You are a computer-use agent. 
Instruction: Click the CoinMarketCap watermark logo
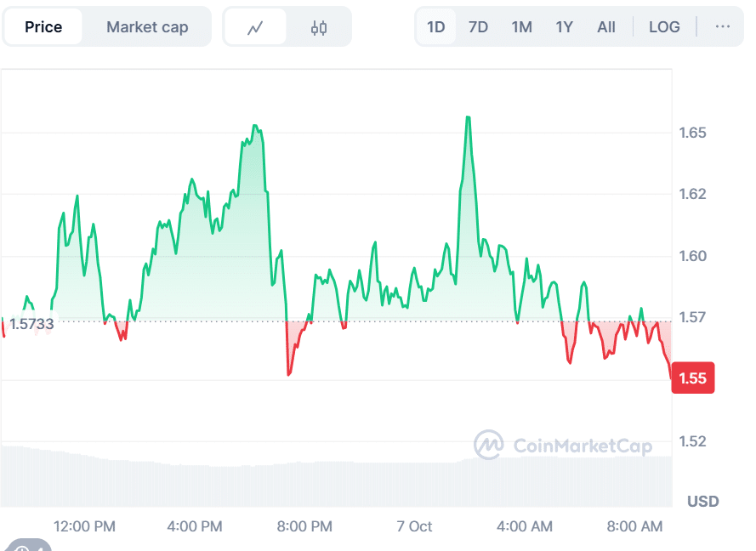point(563,445)
